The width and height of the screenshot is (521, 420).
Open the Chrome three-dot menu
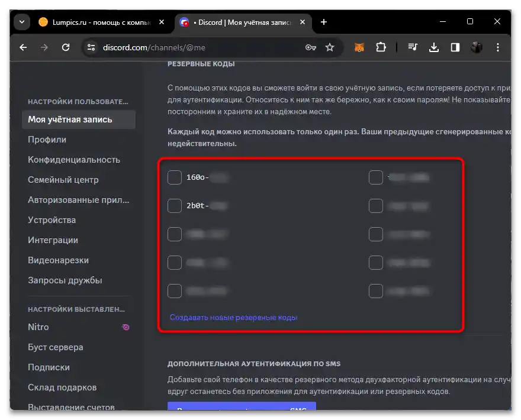[498, 47]
